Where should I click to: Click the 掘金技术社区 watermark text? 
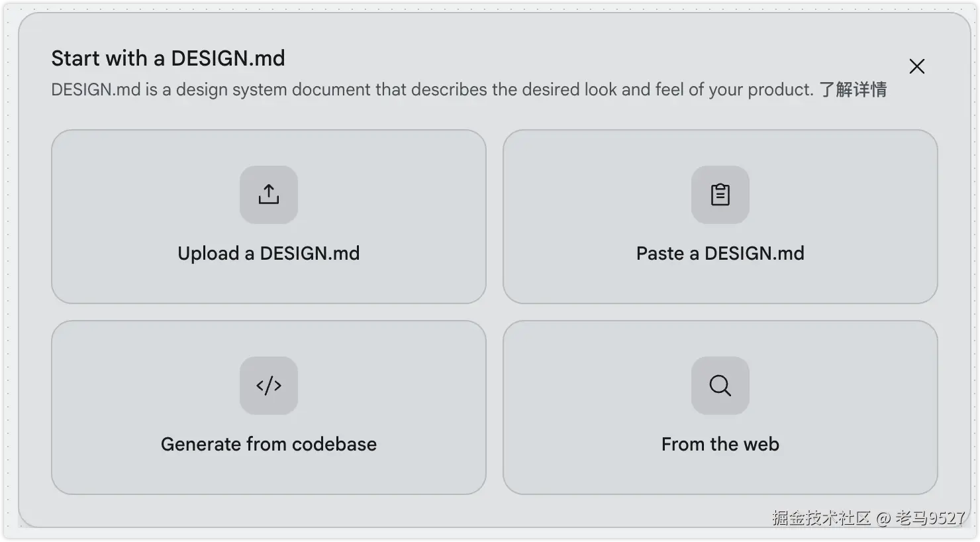click(822, 518)
